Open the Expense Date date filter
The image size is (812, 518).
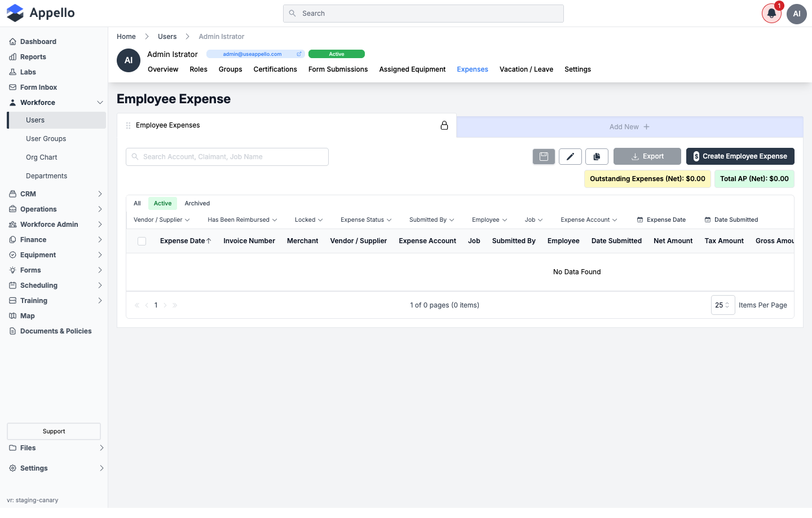(x=661, y=220)
